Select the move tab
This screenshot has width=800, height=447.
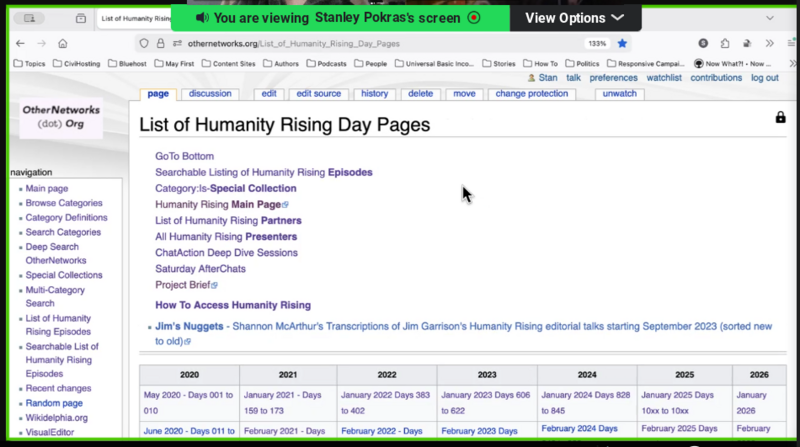(464, 94)
